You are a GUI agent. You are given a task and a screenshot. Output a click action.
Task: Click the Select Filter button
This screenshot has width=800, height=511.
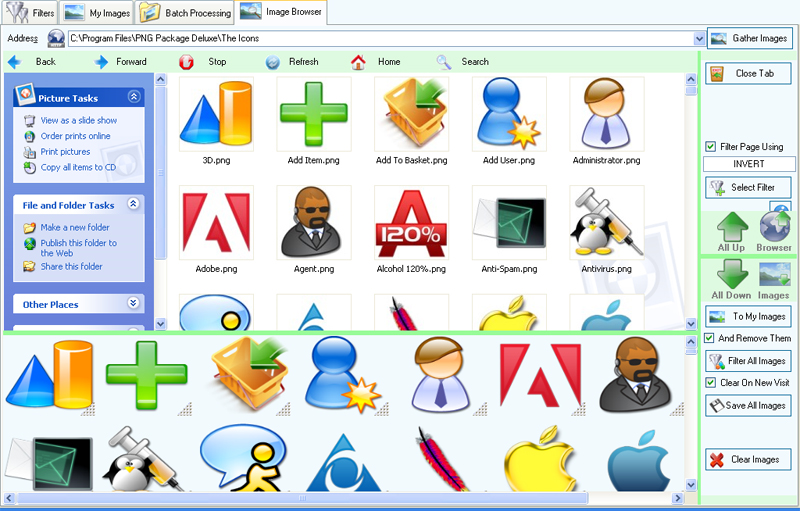coord(748,188)
